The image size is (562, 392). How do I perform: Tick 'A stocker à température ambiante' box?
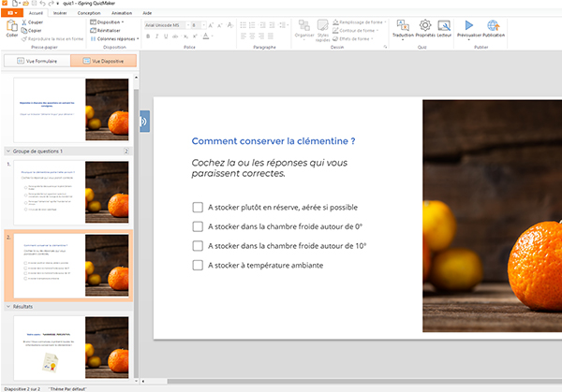point(197,266)
